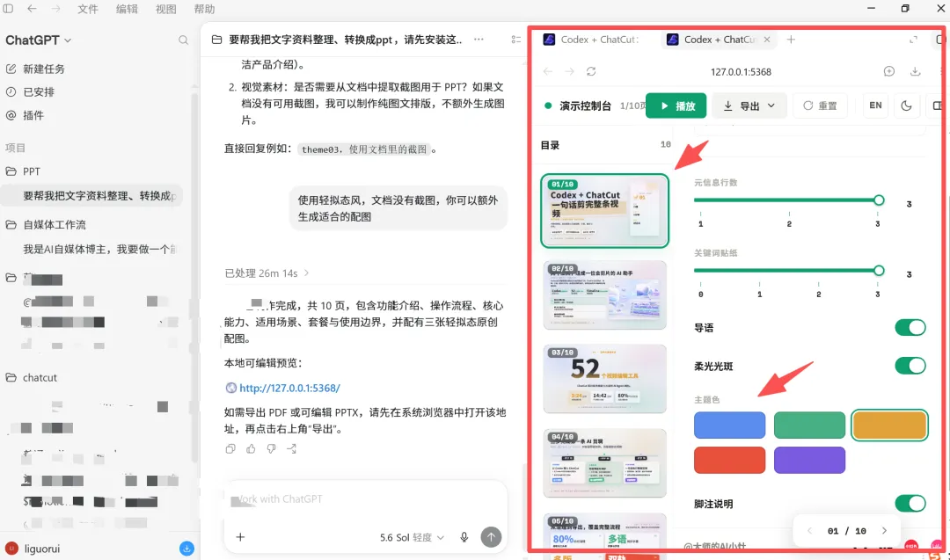Switch to the first Codex + ChatCut tab

[593, 40]
